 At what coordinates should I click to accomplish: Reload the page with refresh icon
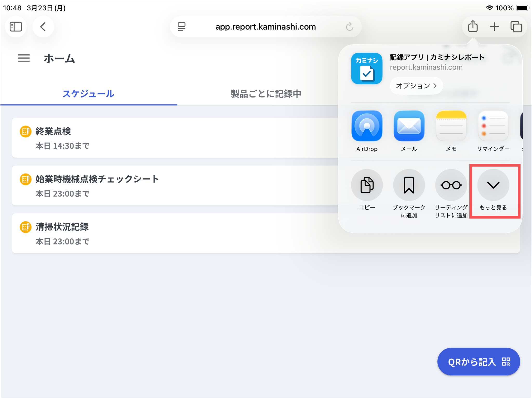point(349,26)
